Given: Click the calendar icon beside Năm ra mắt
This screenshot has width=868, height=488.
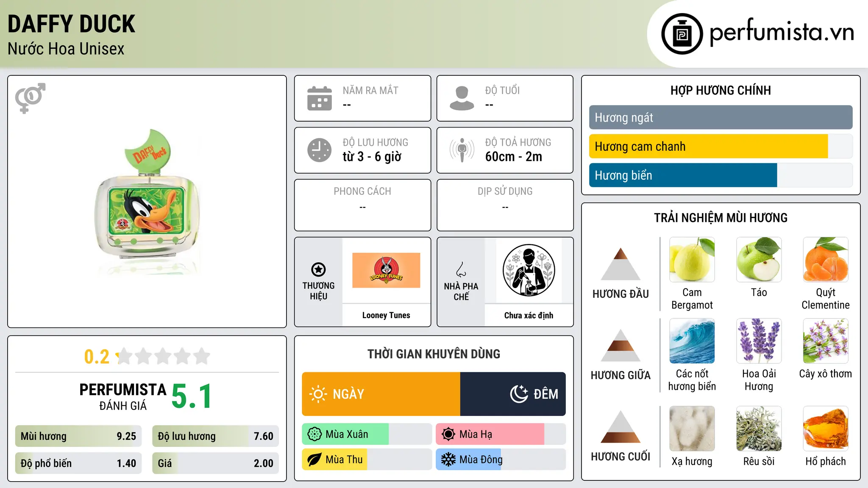Looking at the screenshot, I should 320,98.
